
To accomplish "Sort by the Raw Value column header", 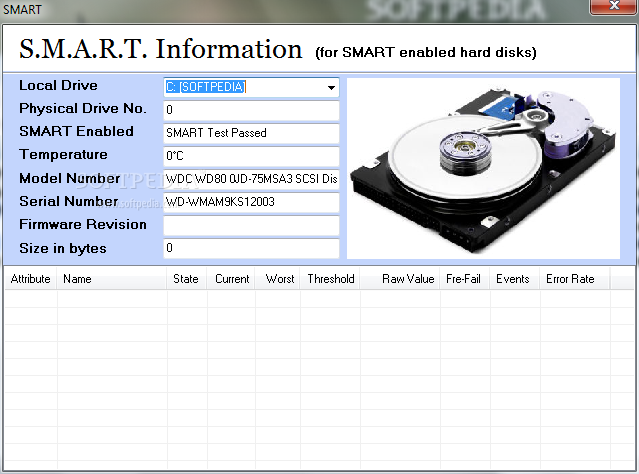I will click(x=400, y=279).
